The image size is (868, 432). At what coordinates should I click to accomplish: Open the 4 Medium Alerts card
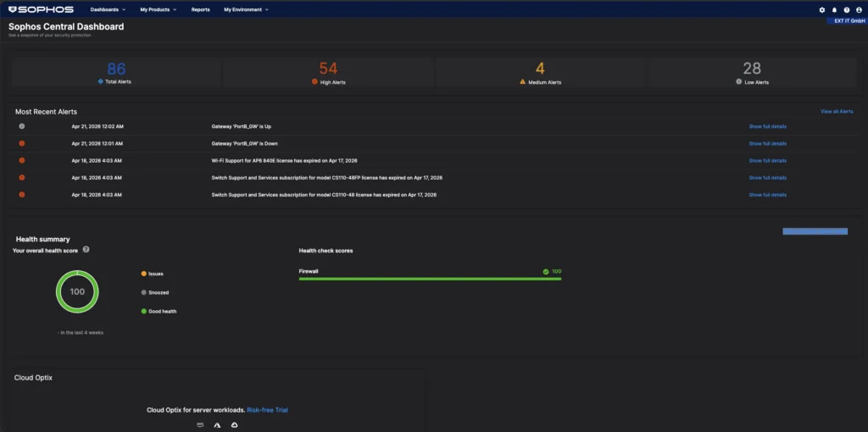(x=540, y=73)
